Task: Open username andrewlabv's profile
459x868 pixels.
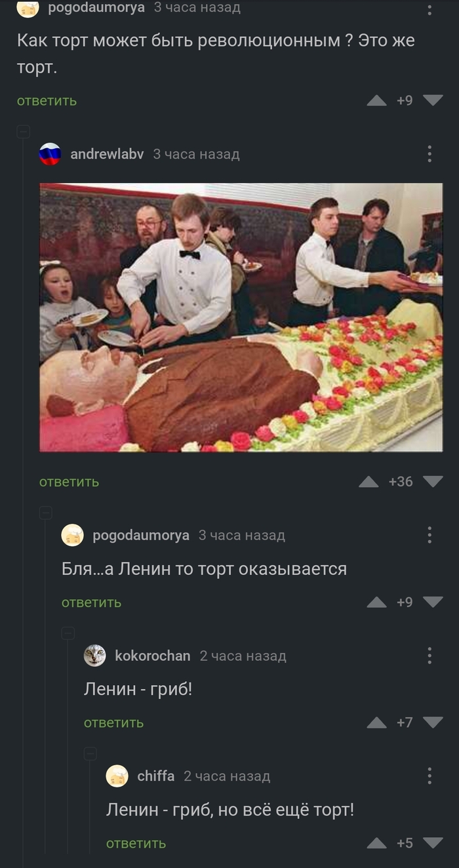Action: [x=107, y=154]
